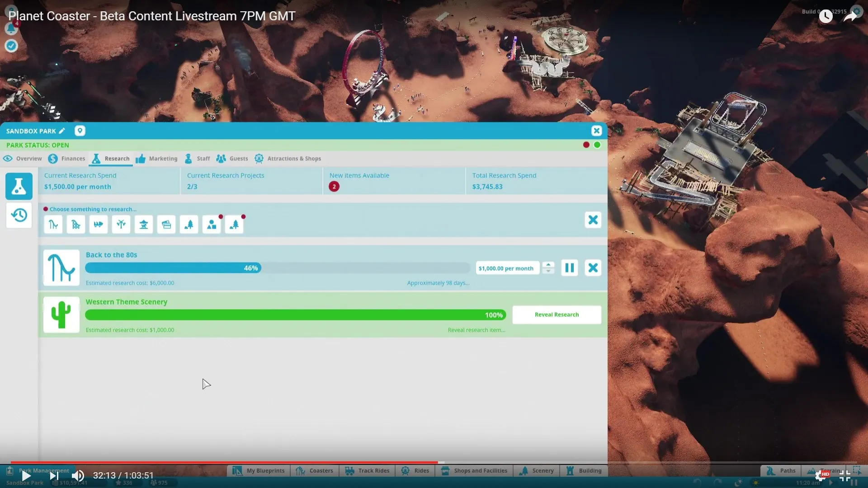Switch to the Marketing tab
This screenshot has height=488, width=868.
click(157, 159)
